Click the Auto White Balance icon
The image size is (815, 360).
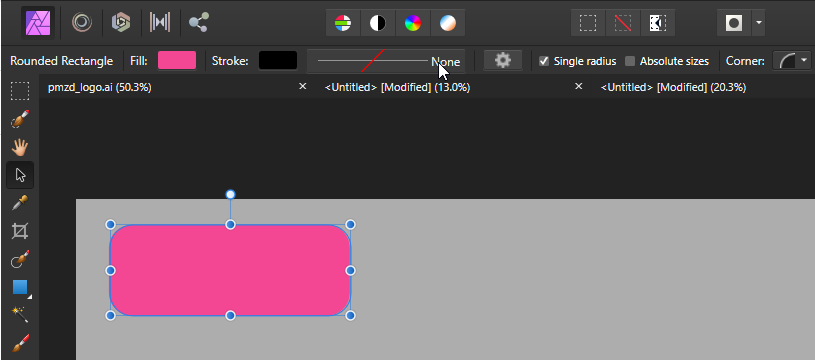click(x=448, y=23)
